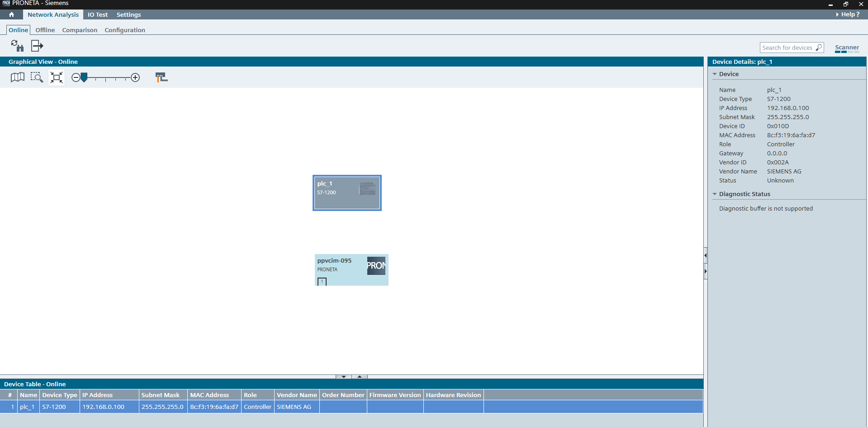Click the plc_1 name cell in table
868x427 pixels.
28,407
